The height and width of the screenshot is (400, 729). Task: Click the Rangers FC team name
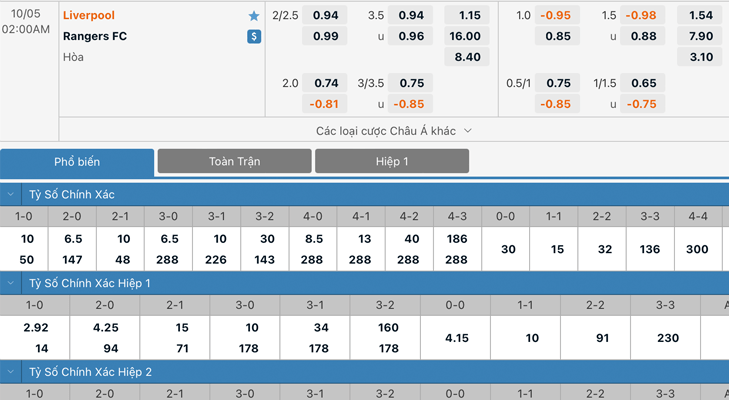point(94,37)
